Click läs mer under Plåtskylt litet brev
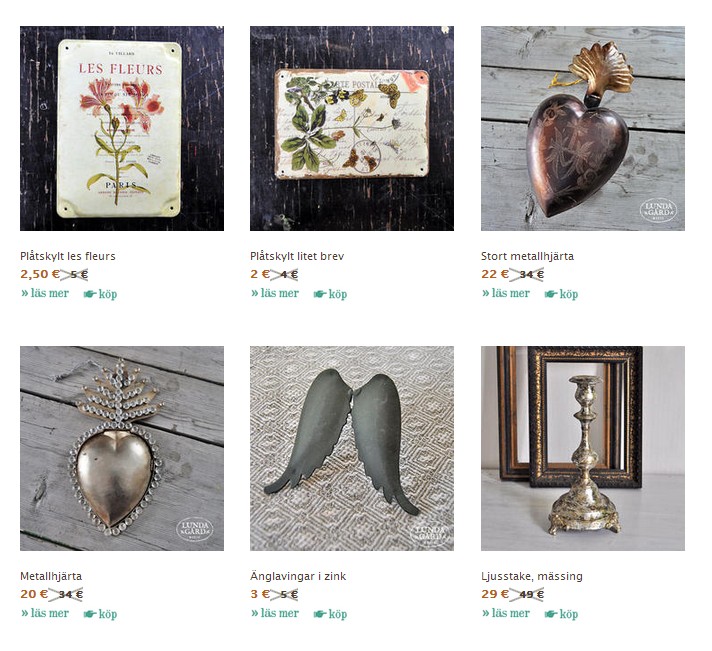712x651 pixels. [275, 293]
